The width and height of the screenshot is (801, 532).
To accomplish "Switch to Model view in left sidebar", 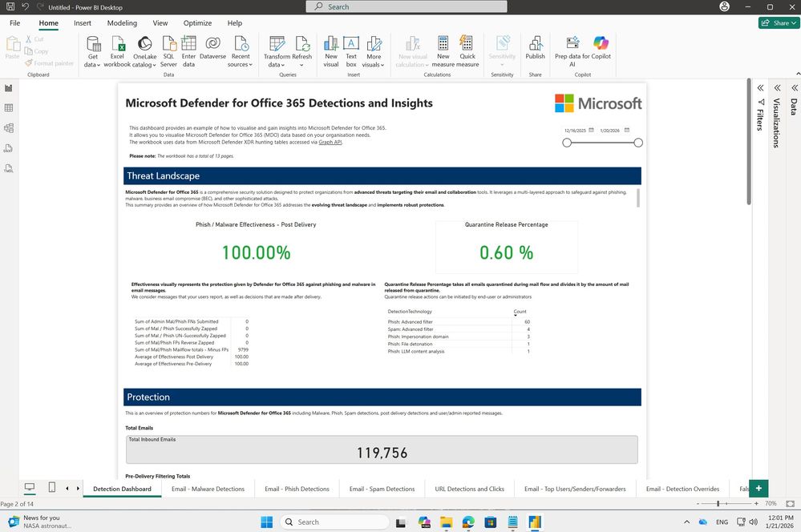I will click(8, 127).
